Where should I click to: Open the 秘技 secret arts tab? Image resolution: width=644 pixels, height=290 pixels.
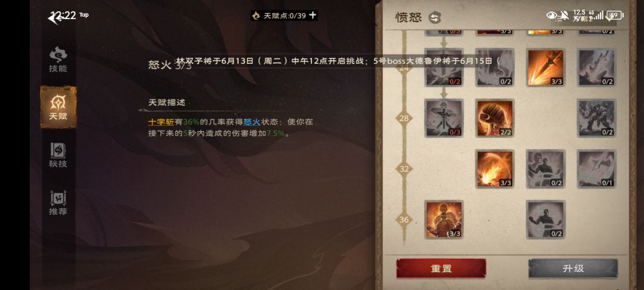coord(58,155)
